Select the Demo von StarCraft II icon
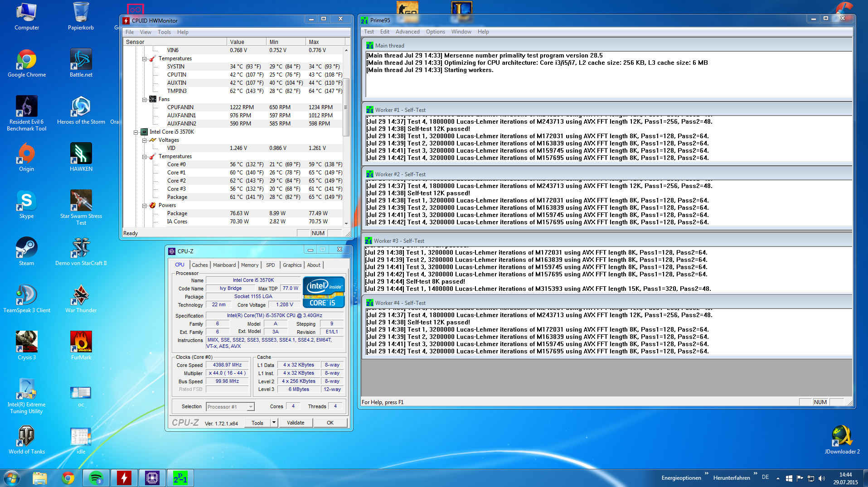Screen dimensions: 868x487 [81, 252]
